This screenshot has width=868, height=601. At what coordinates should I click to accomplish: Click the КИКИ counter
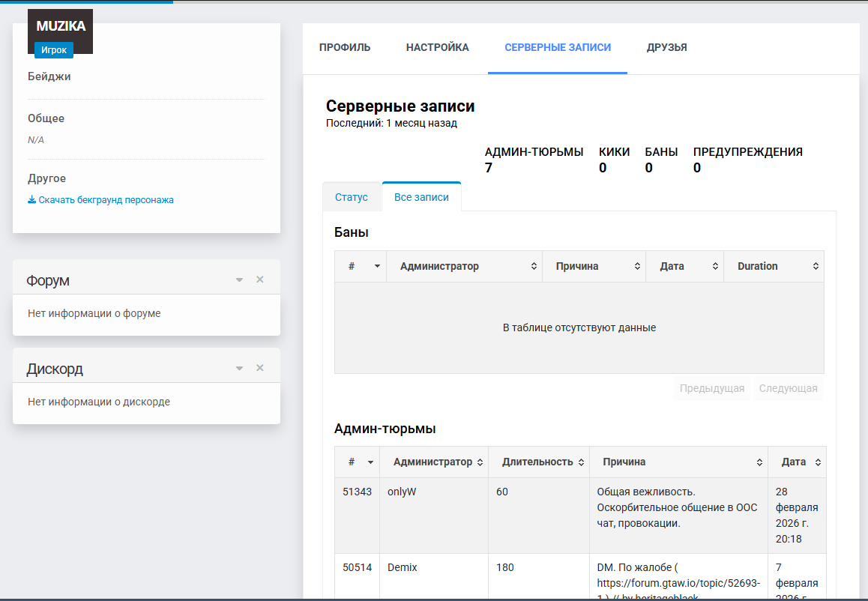614,160
